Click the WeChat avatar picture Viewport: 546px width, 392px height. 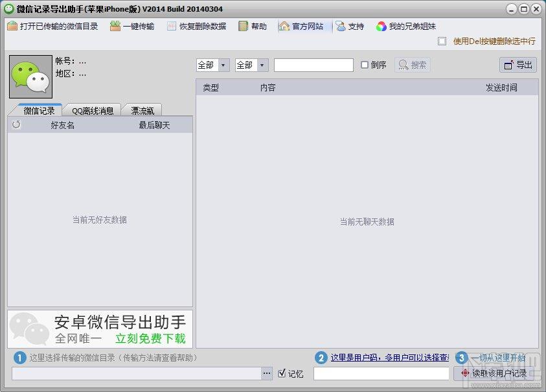pyautogui.click(x=30, y=76)
